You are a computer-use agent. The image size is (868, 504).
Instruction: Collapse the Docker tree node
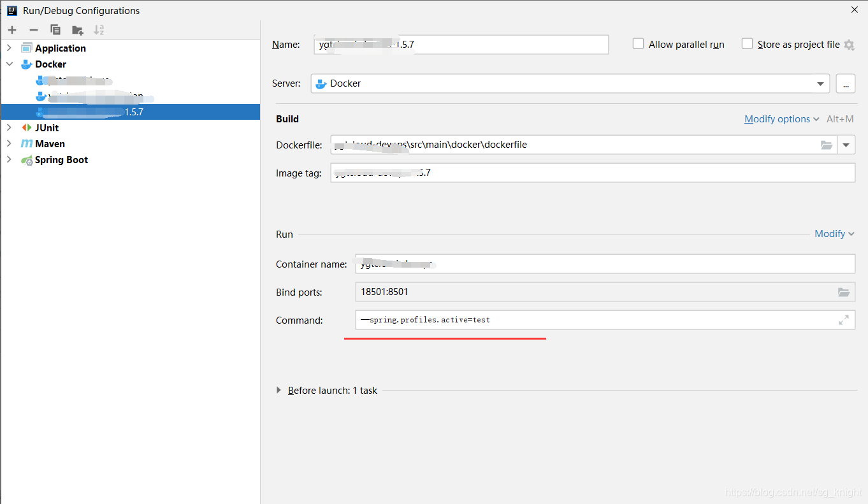(8, 64)
